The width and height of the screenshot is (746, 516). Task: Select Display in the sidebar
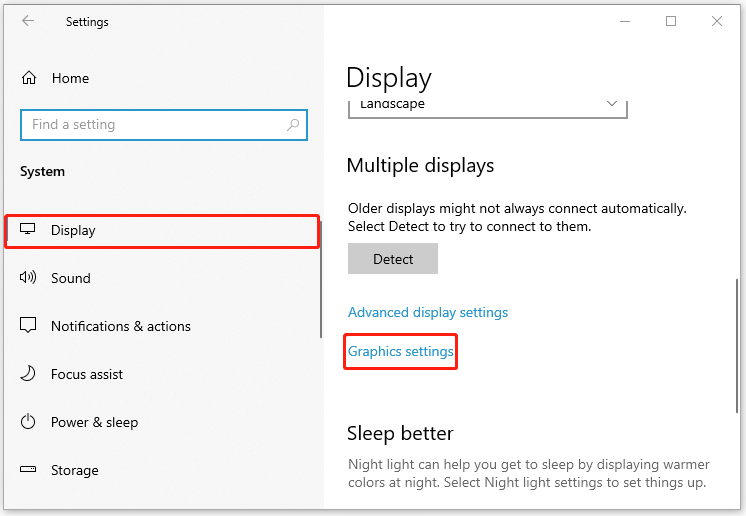pos(162,231)
